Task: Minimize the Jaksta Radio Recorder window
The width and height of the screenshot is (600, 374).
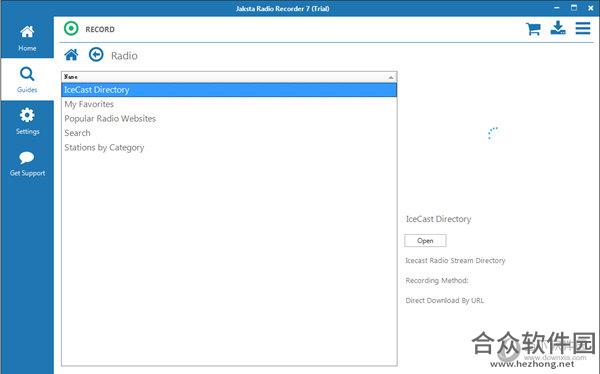Action: [x=557, y=8]
